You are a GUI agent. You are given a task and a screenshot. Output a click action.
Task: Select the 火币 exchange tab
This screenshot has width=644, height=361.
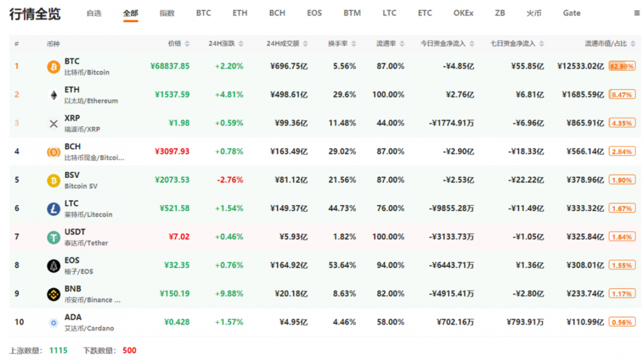(534, 13)
